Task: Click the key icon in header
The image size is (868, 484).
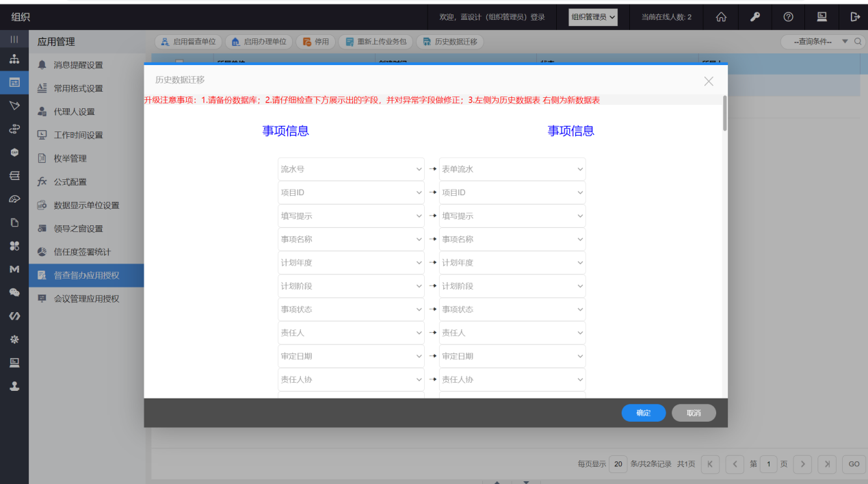Action: point(755,17)
